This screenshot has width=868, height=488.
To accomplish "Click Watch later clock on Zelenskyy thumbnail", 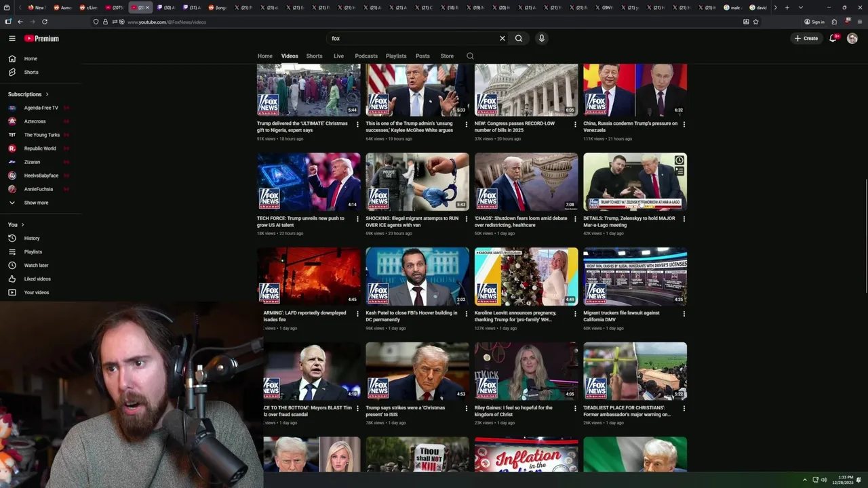I will click(679, 161).
